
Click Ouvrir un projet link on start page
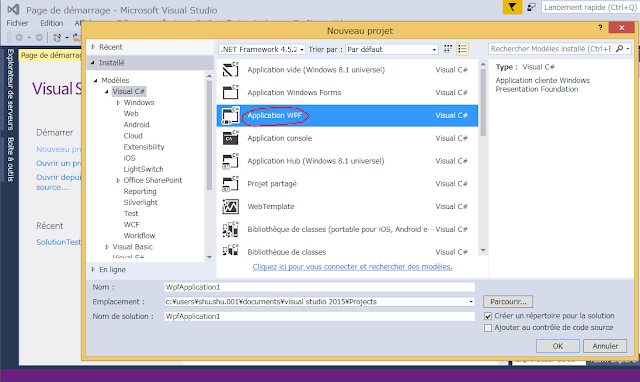[x=58, y=163]
